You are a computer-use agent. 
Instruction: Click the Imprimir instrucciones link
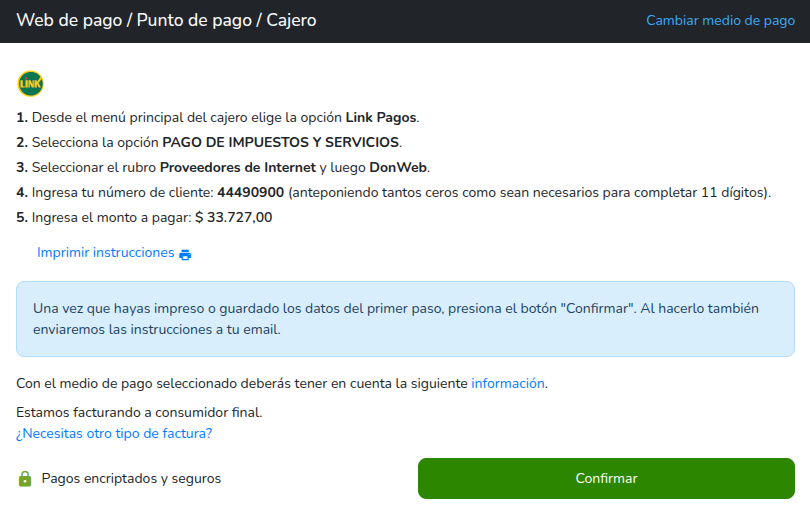tap(105, 253)
